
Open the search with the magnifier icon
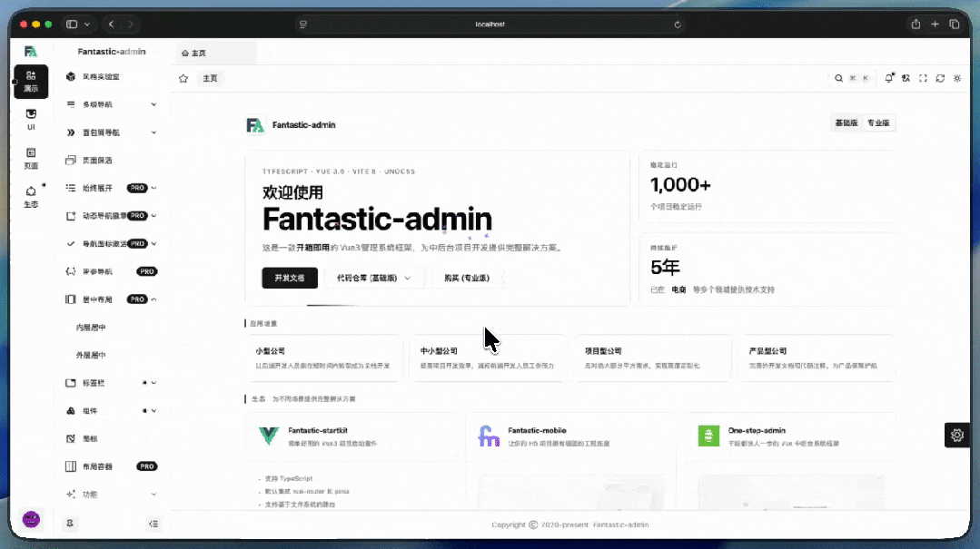pos(838,78)
